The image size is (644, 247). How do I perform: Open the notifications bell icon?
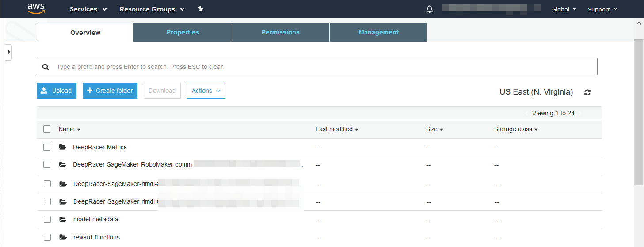tap(429, 9)
